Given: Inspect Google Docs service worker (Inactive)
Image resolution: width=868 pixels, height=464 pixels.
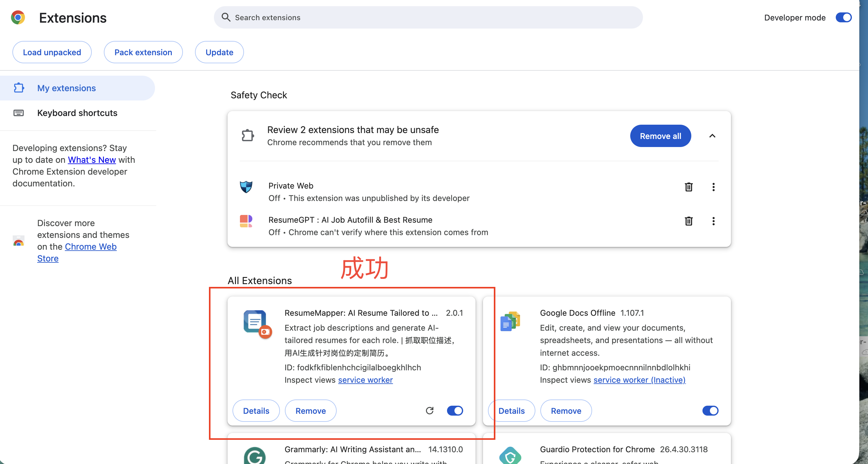Looking at the screenshot, I should pyautogui.click(x=639, y=380).
